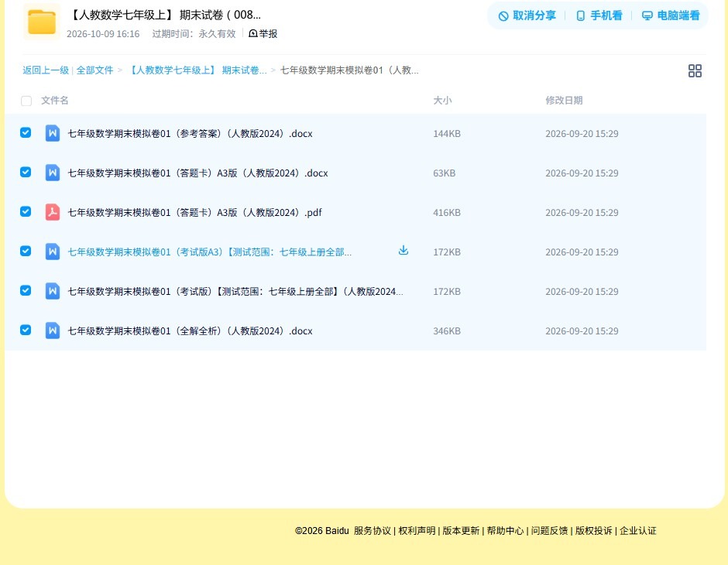Open 期末试卷 folder in breadcrumb path
Image resolution: width=728 pixels, height=565 pixels.
(196, 70)
